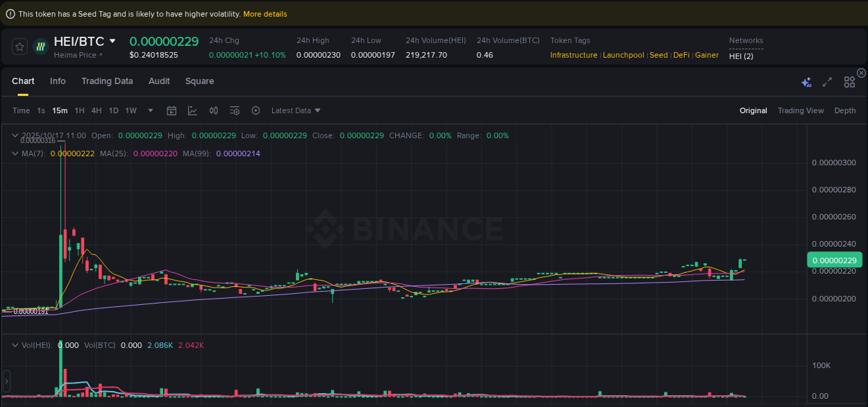Open the date range calendar picker
868x407 pixels.
[x=172, y=110]
